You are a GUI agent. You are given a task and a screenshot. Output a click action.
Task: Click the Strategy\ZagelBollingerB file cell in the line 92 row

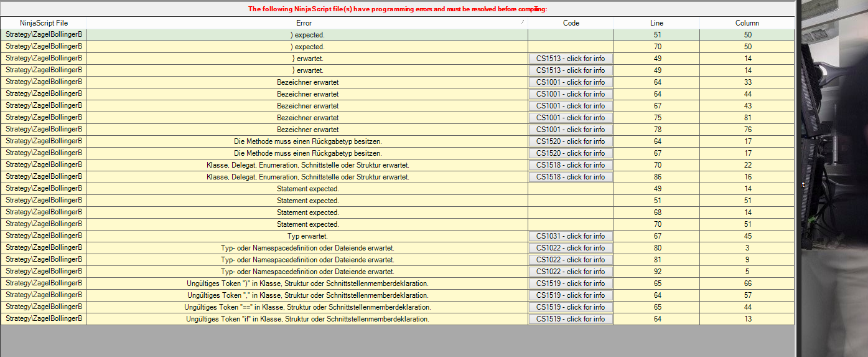(x=44, y=272)
